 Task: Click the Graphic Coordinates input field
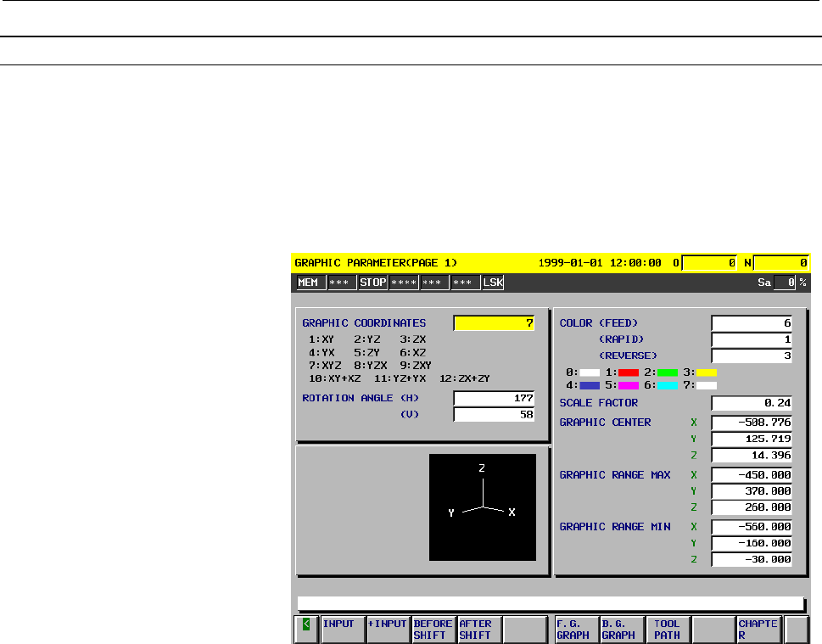494,323
